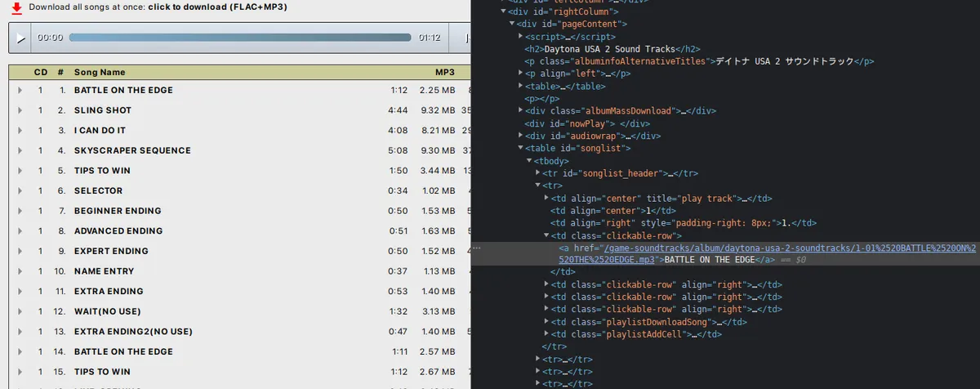Viewport: 980px width, 389px height.
Task: Play track 14 BATTLE ON THE EDGE row icon
Action: [x=20, y=351]
